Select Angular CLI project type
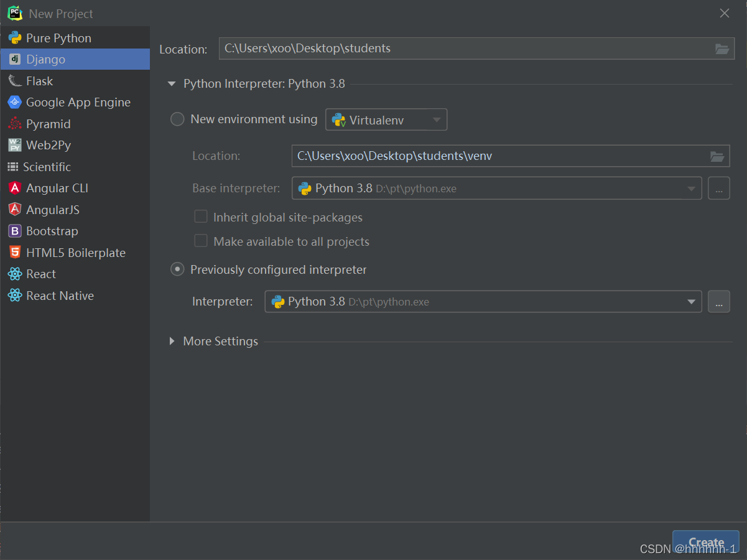The width and height of the screenshot is (747, 560). tap(75, 188)
